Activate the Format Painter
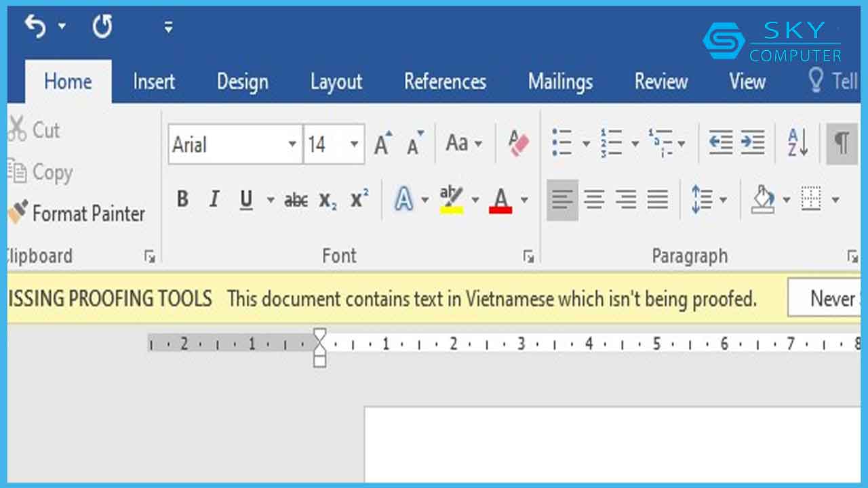Viewport: 868px width, 488px height. click(x=77, y=213)
